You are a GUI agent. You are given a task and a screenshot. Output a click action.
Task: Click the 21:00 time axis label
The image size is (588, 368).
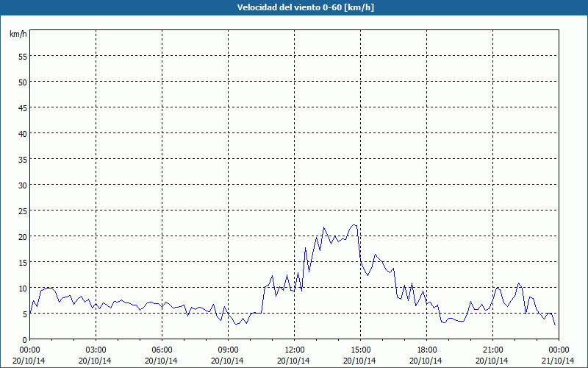click(492, 350)
